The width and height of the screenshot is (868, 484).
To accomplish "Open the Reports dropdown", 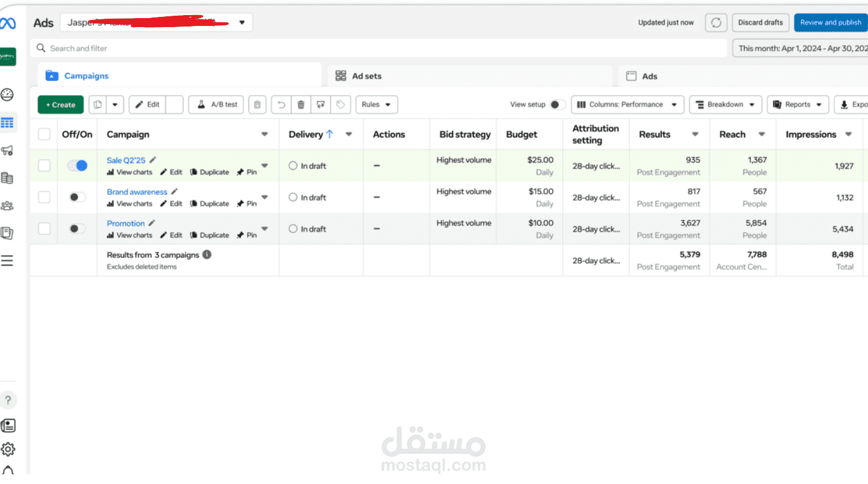I will pos(798,104).
